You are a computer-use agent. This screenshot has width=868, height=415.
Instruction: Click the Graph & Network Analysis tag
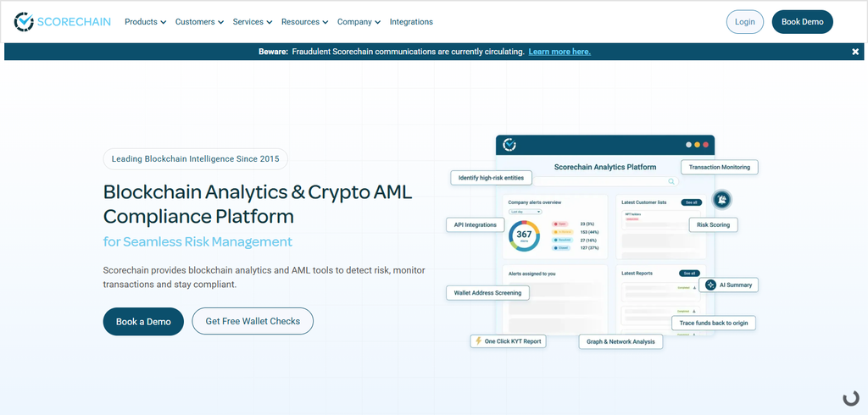620,341
